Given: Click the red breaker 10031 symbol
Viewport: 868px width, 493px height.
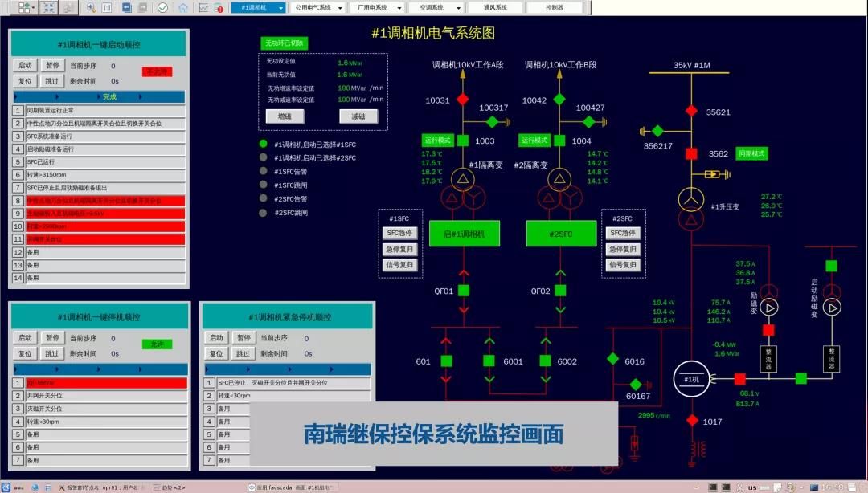Looking at the screenshot, I should click(x=462, y=100).
